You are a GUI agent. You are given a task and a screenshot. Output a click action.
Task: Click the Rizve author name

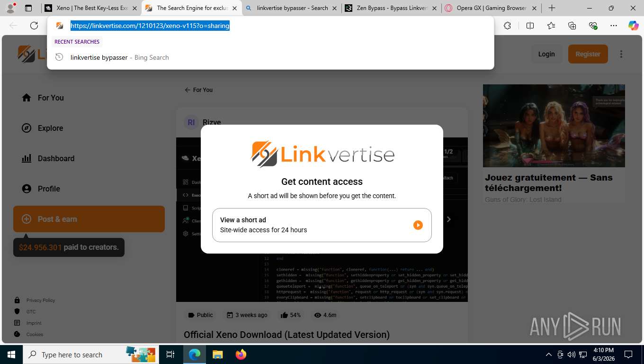tap(212, 122)
